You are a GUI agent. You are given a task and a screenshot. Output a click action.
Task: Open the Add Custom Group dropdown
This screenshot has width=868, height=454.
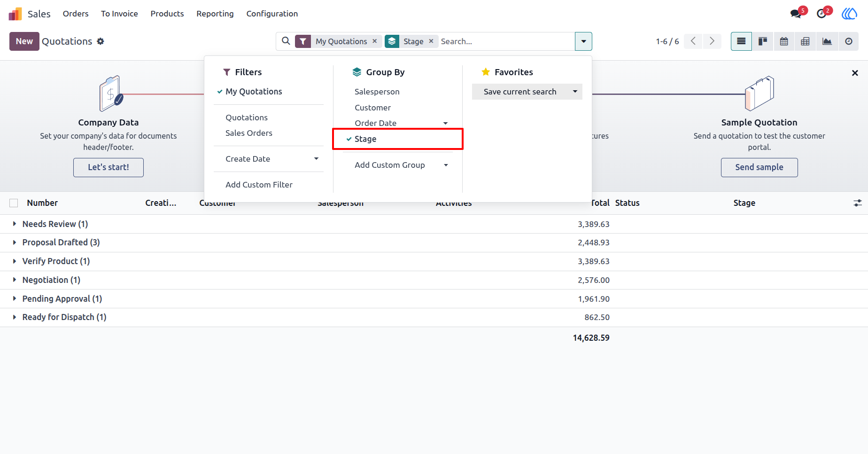(402, 165)
